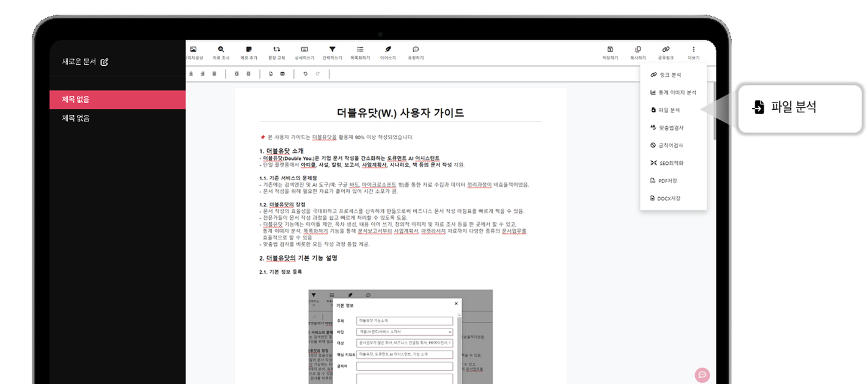The image size is (868, 384).
Task: Select 금칙어검사 from the more menu
Action: point(674,146)
